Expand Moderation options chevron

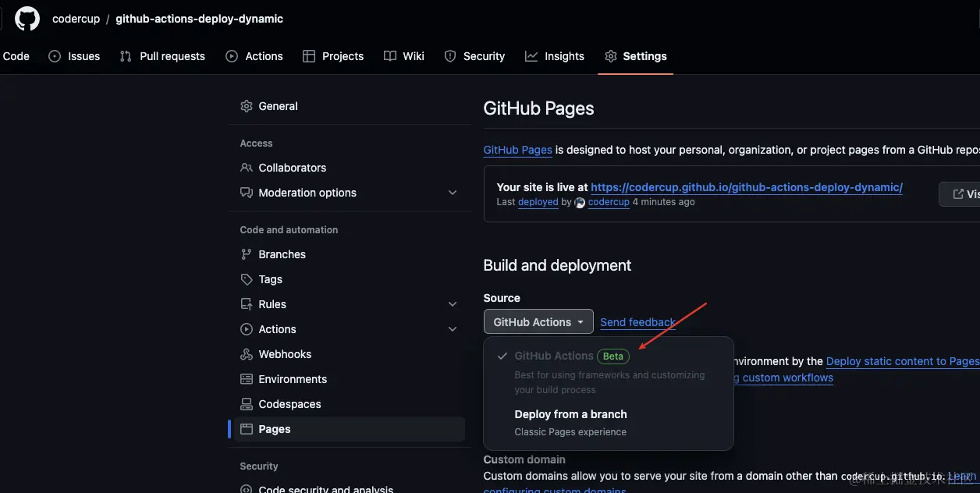click(x=453, y=193)
